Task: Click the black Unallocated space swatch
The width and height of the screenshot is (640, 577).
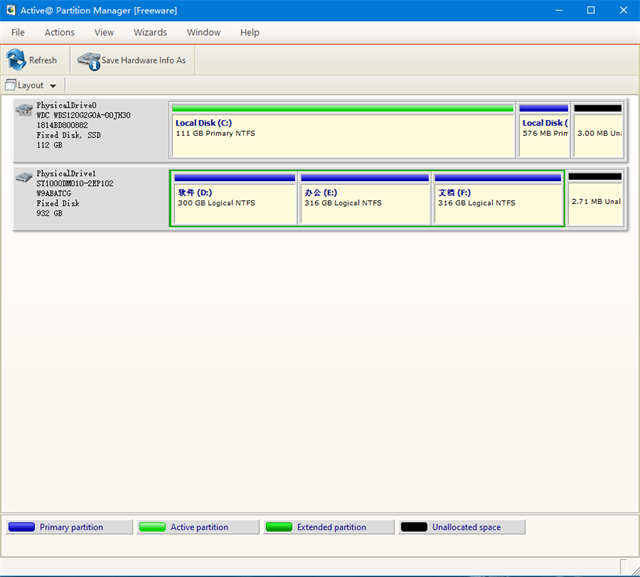Action: [414, 527]
